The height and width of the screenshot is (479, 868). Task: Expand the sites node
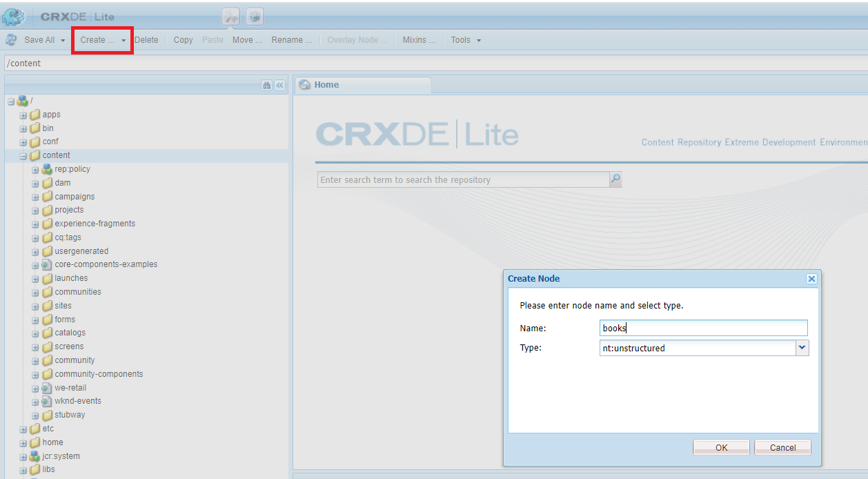[35, 306]
